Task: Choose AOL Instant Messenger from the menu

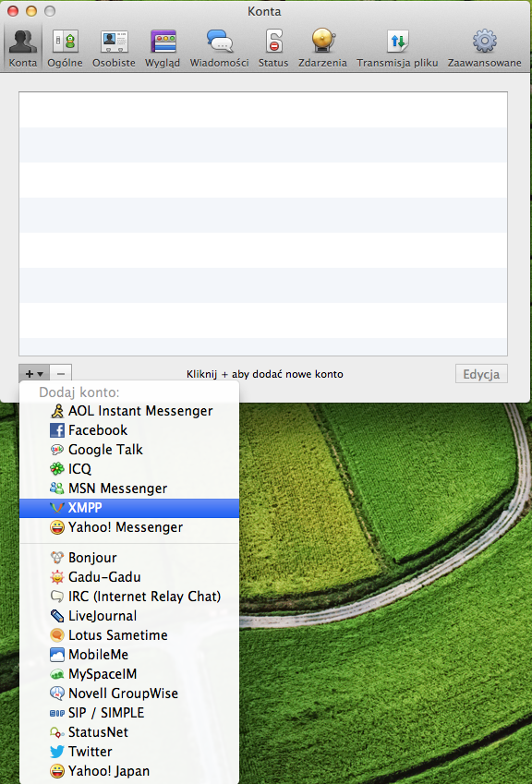Action: (129, 411)
